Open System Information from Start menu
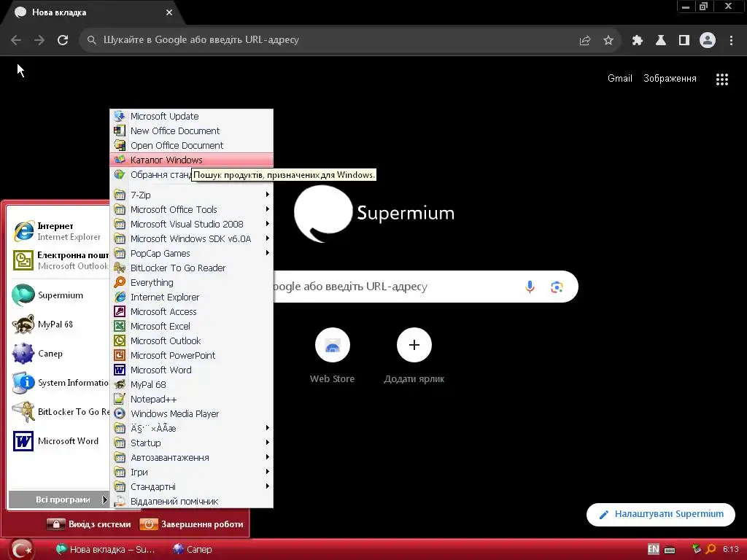 [60, 383]
